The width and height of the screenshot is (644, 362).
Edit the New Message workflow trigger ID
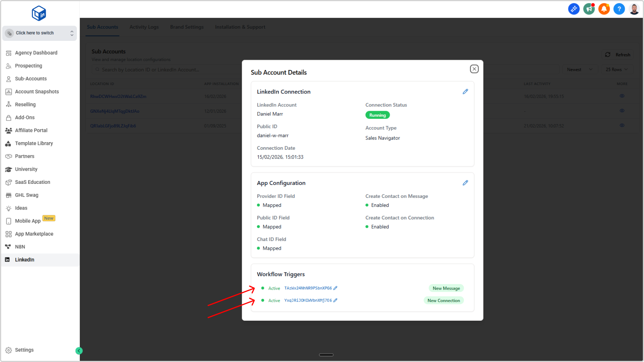[335, 288]
